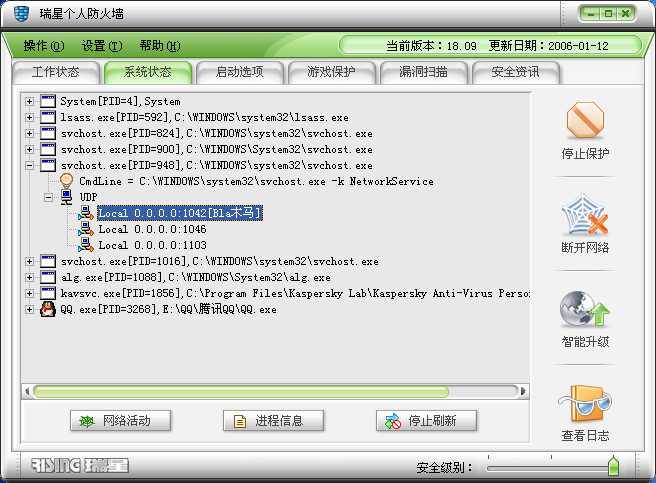Image resolution: width=656 pixels, height=483 pixels.
Task: Switch to the 启动选项 tab
Action: point(239,72)
